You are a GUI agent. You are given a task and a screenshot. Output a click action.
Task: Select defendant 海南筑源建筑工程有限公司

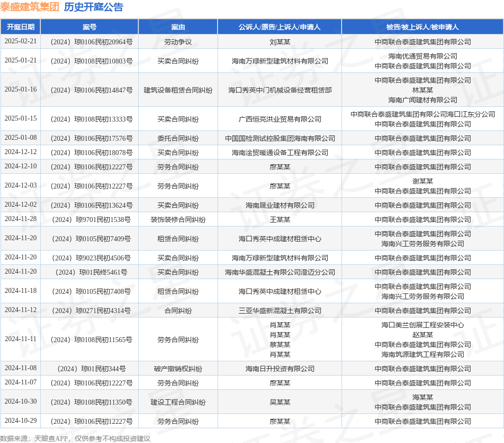(422, 354)
